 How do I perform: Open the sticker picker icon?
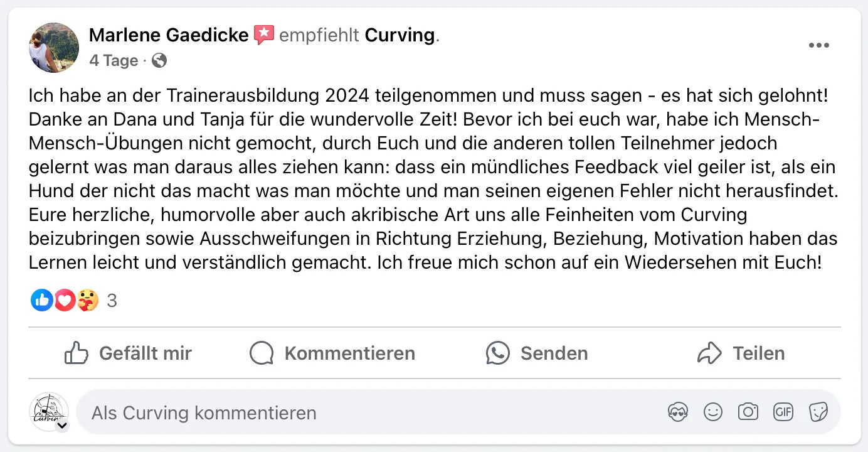pos(818,412)
